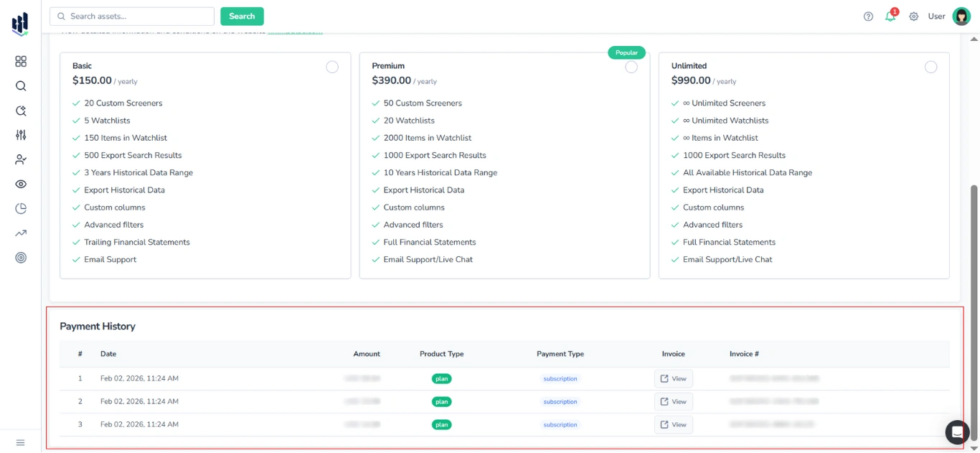This screenshot has width=980, height=453.
Task: Open the portfolio pie chart icon
Action: pos(20,208)
